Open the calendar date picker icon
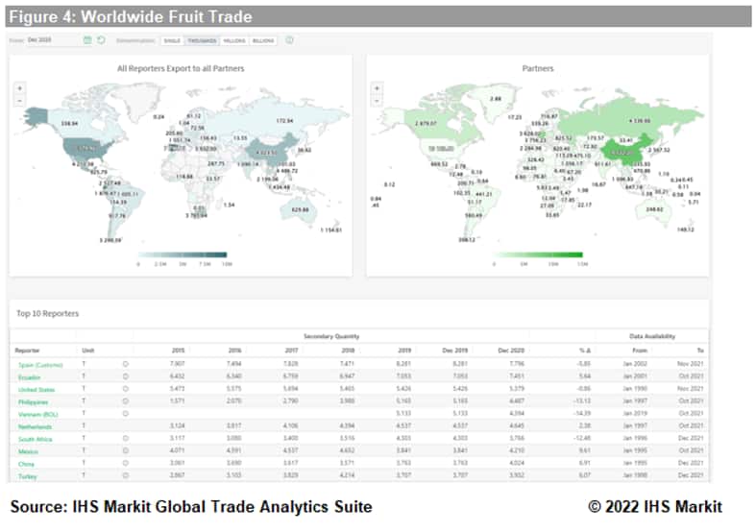This screenshot has width=756, height=532. [87, 40]
